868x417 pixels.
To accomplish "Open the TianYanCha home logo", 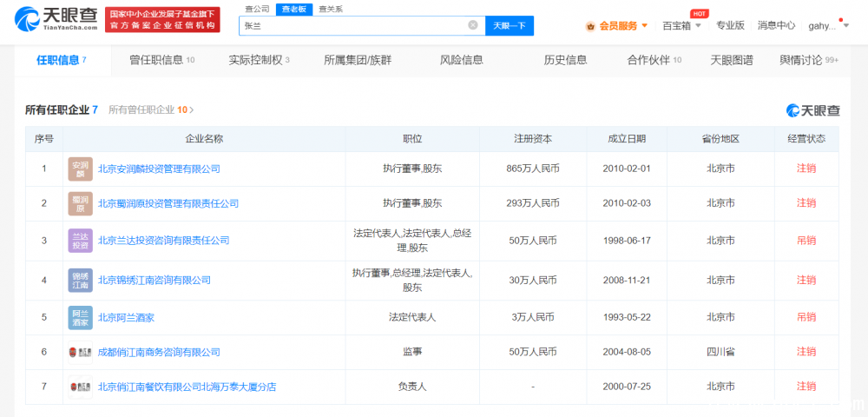I will [x=56, y=19].
